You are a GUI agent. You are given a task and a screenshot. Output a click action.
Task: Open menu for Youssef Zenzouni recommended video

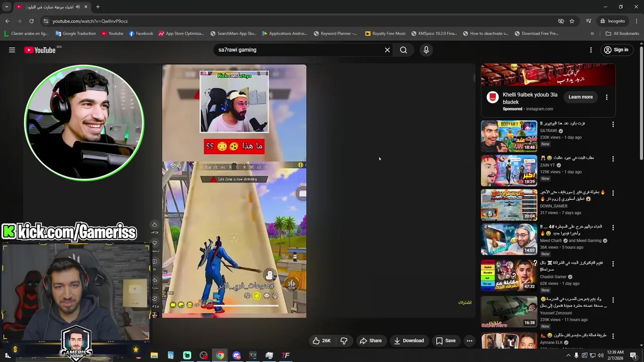(x=613, y=300)
